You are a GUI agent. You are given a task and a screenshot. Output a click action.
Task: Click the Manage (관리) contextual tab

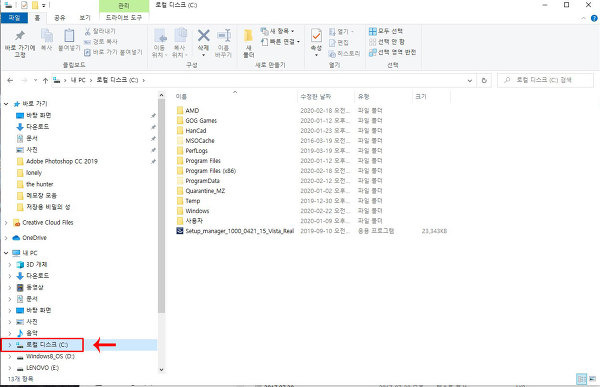coord(124,6)
